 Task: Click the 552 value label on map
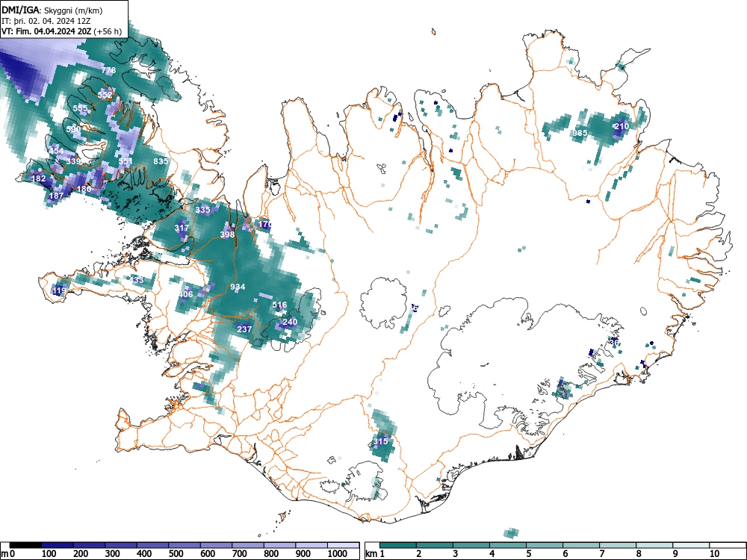[105, 94]
